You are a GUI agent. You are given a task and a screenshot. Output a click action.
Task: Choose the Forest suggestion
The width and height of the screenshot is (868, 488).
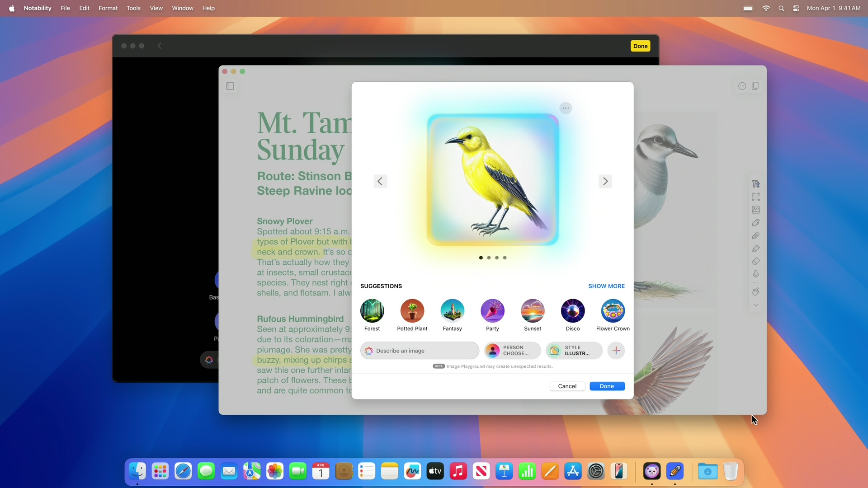point(372,311)
